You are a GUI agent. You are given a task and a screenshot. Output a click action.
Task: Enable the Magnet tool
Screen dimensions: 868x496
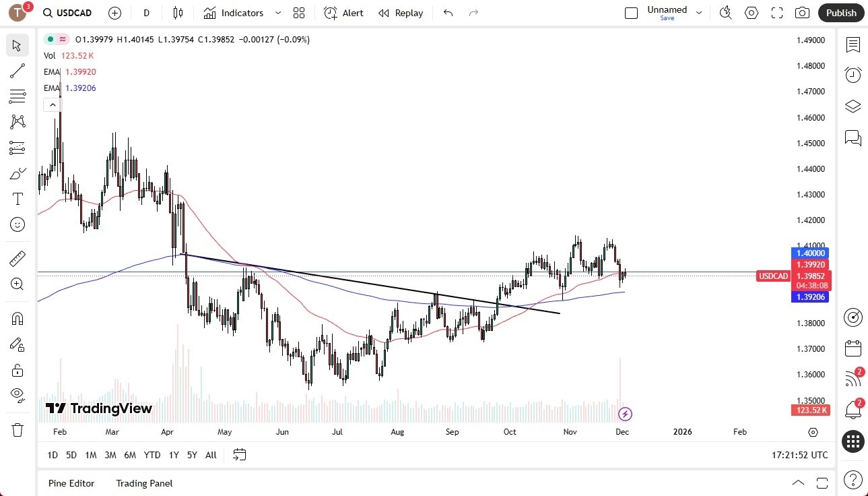tap(17, 317)
